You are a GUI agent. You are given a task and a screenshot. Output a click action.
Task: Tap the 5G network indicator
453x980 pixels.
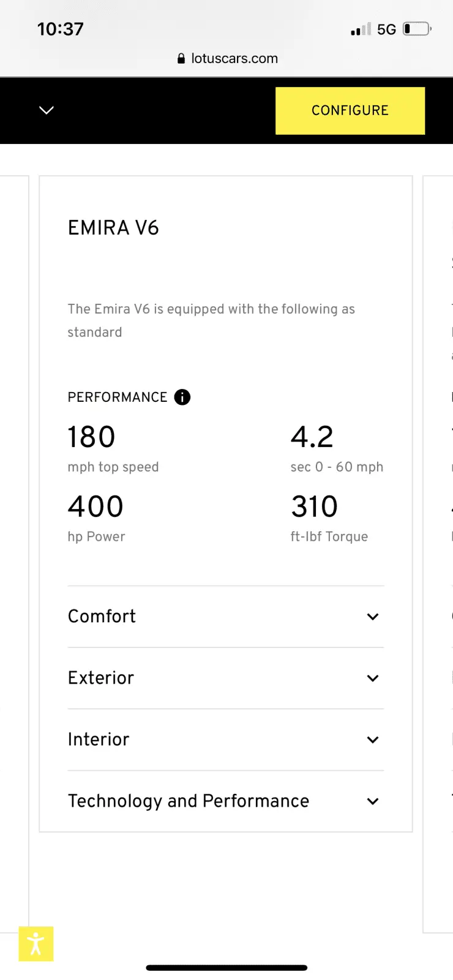coord(387,29)
